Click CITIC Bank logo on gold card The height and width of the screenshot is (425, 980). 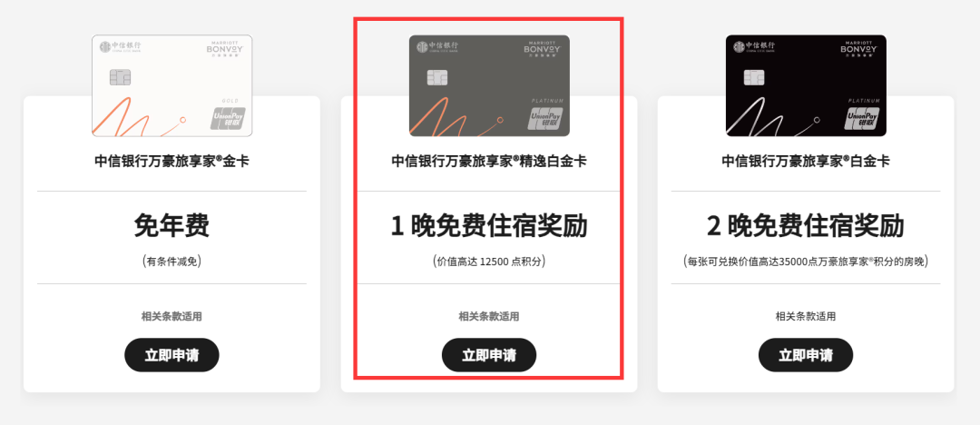pyautogui.click(x=121, y=47)
